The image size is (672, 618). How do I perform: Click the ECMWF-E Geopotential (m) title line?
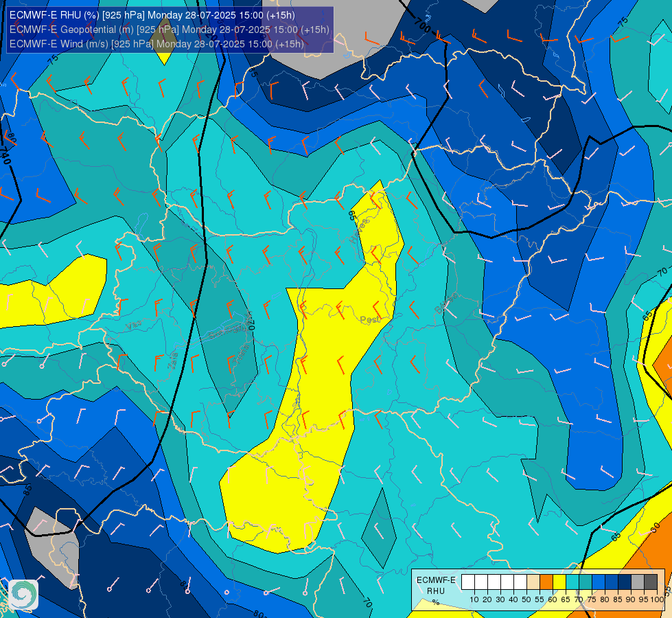pos(170,30)
